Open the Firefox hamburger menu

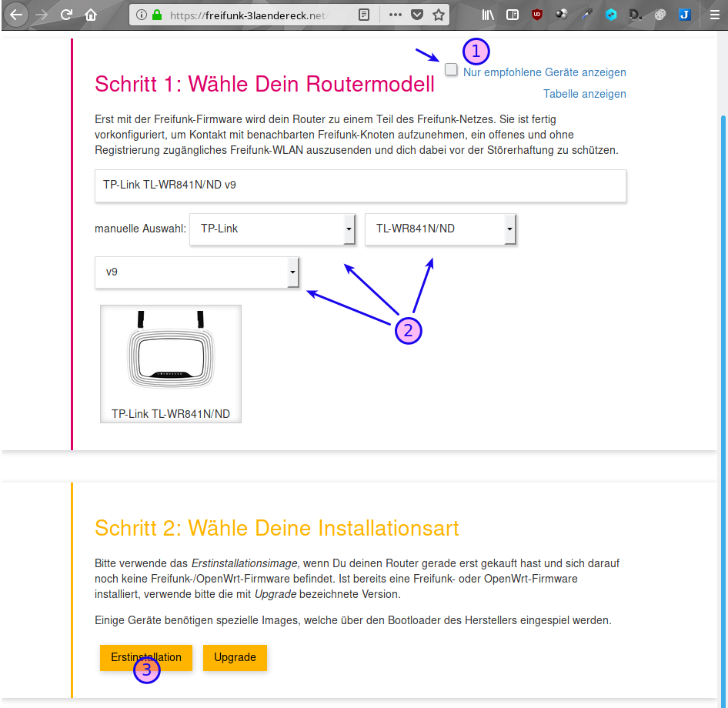(x=715, y=15)
